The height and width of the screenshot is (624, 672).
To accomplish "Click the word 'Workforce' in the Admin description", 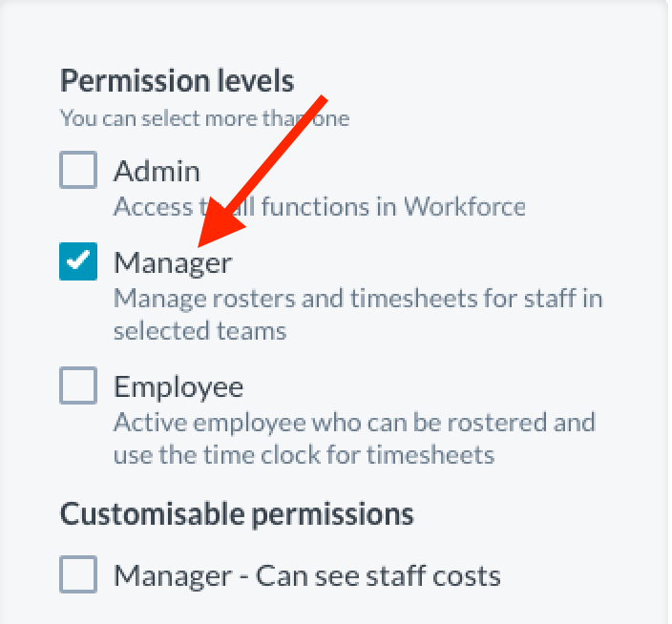I will pyautogui.click(x=464, y=206).
